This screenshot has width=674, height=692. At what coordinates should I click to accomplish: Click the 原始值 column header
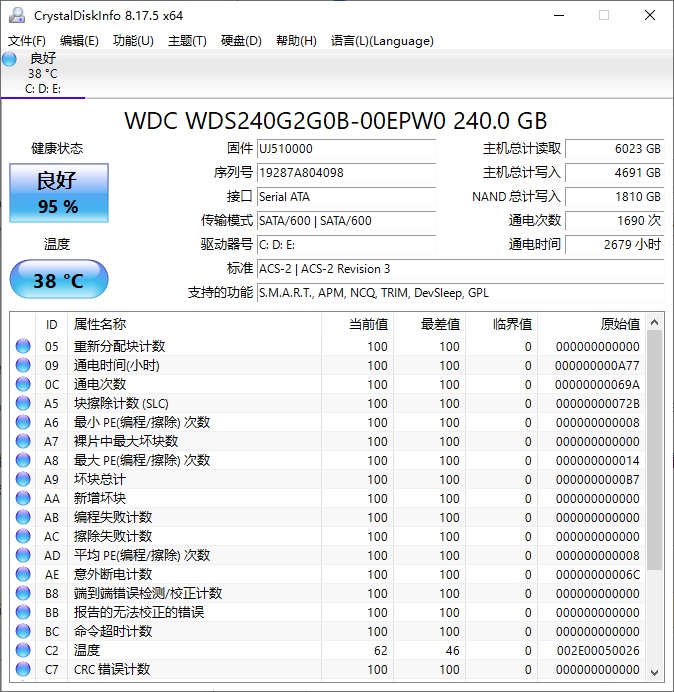(591, 325)
